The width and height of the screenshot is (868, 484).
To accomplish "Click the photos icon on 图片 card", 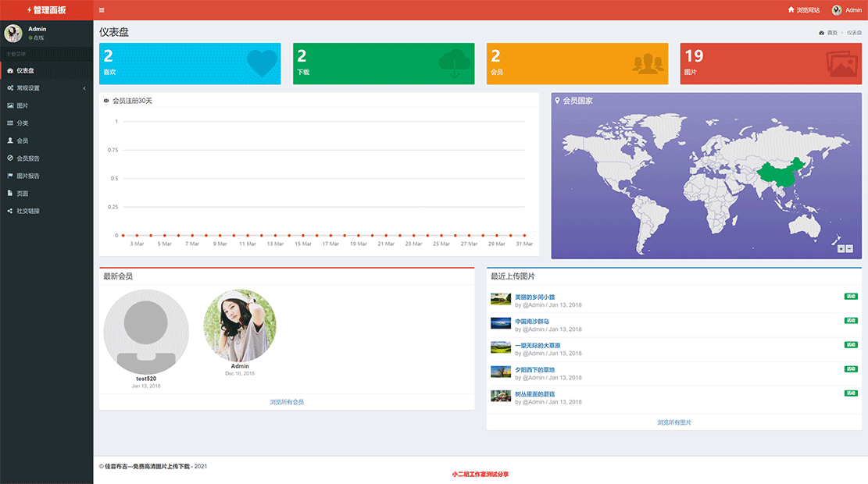I will pyautogui.click(x=841, y=64).
